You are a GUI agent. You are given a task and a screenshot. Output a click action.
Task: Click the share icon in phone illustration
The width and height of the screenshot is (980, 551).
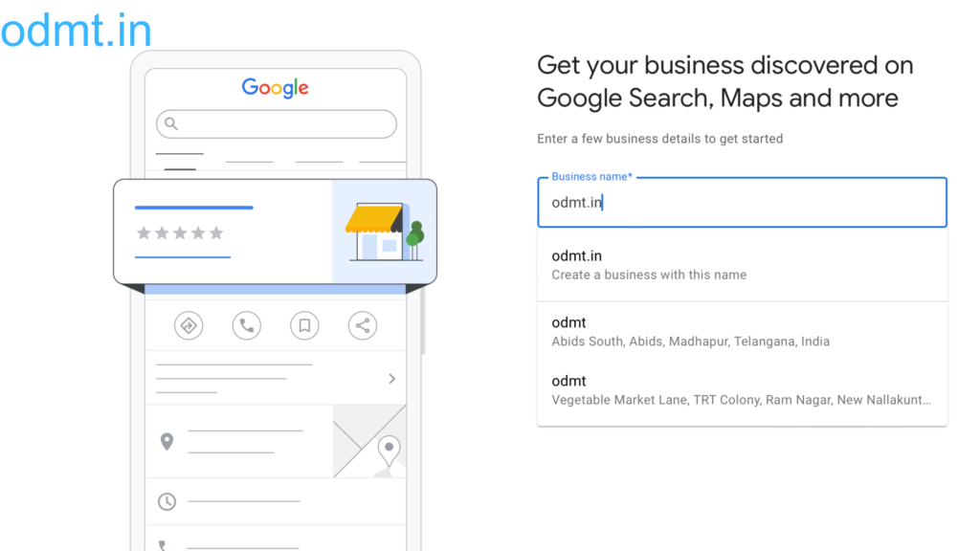[x=363, y=325]
